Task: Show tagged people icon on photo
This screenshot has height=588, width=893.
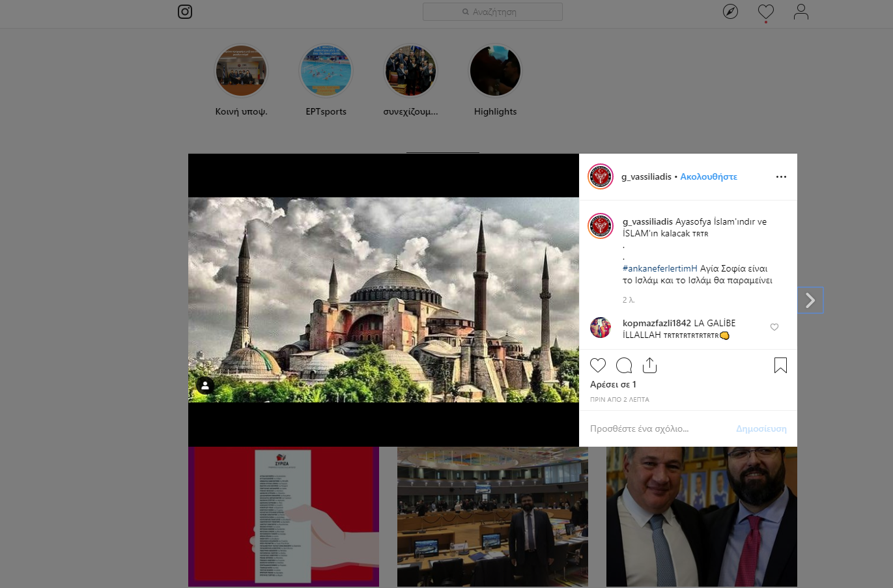Action: (205, 385)
